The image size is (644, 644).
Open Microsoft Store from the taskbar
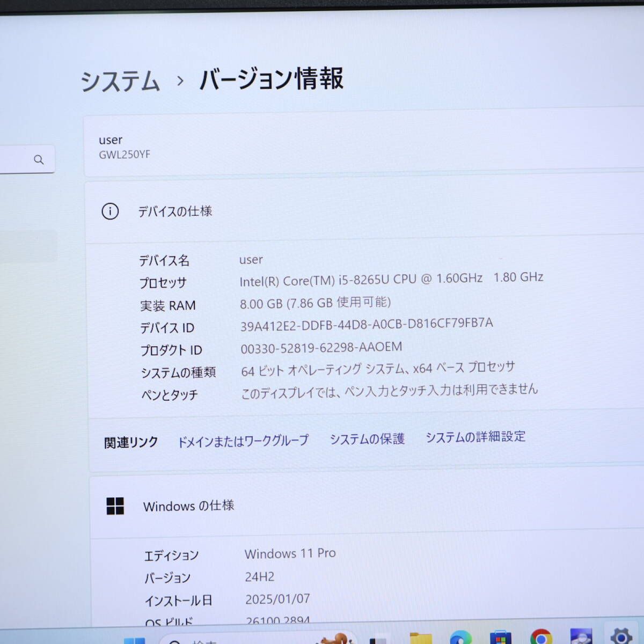tap(500, 638)
